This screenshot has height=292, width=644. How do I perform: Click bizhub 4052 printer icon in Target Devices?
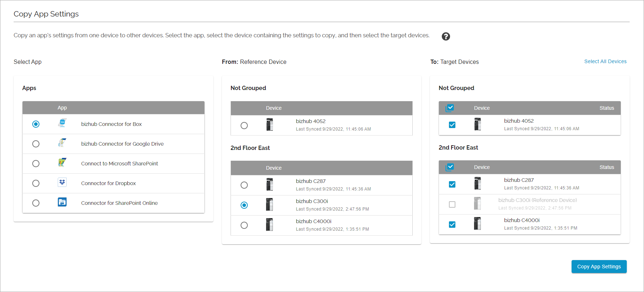(478, 124)
